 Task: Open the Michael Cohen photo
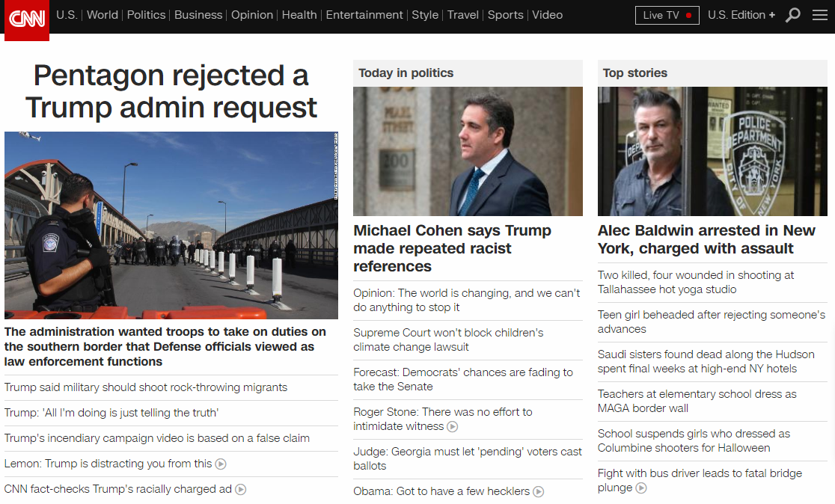(x=468, y=151)
